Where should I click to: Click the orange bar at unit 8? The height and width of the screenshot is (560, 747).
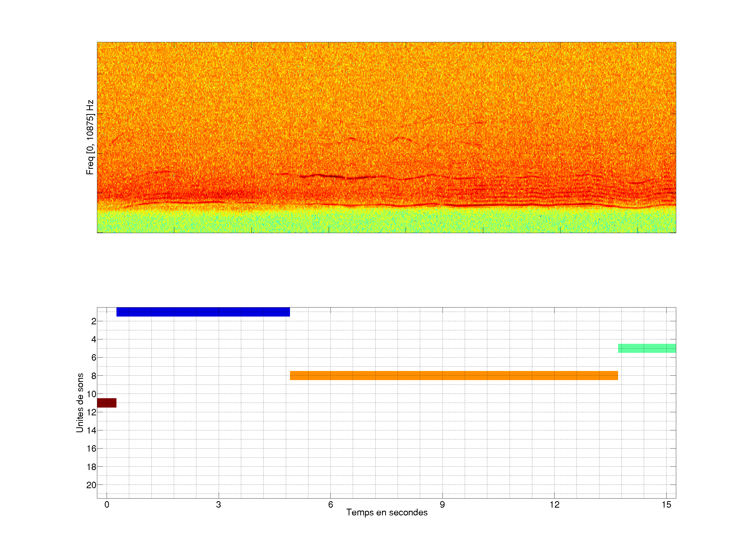point(454,375)
